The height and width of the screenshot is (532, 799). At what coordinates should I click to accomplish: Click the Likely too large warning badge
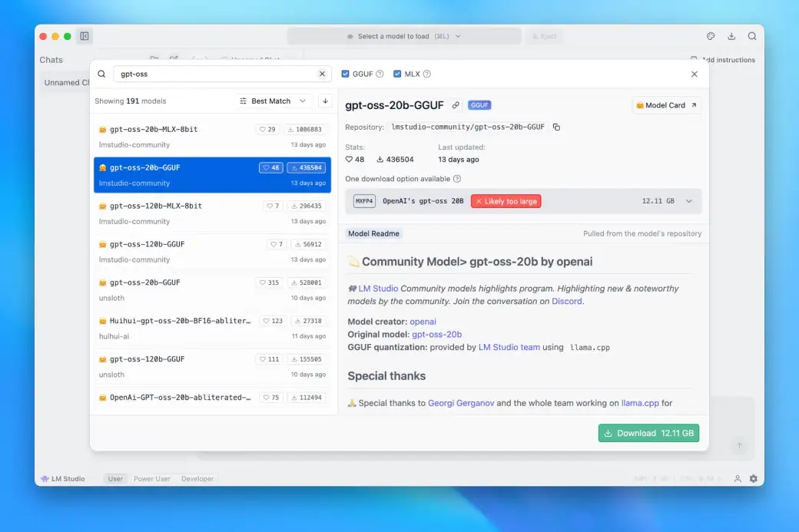[x=506, y=201]
